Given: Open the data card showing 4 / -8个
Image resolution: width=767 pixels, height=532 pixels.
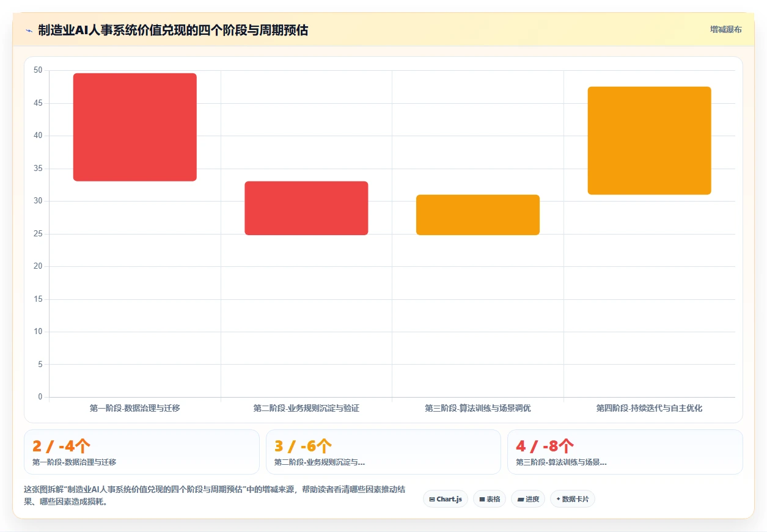Looking at the screenshot, I should [x=625, y=452].
